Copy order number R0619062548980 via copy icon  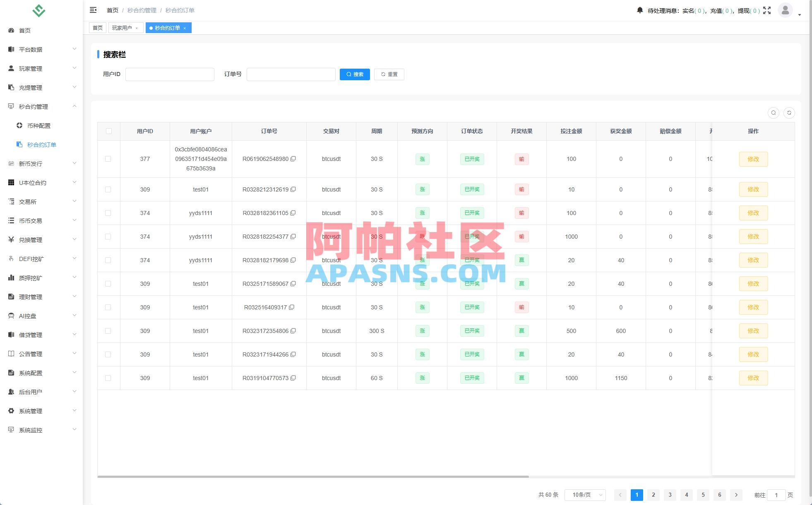click(x=293, y=159)
